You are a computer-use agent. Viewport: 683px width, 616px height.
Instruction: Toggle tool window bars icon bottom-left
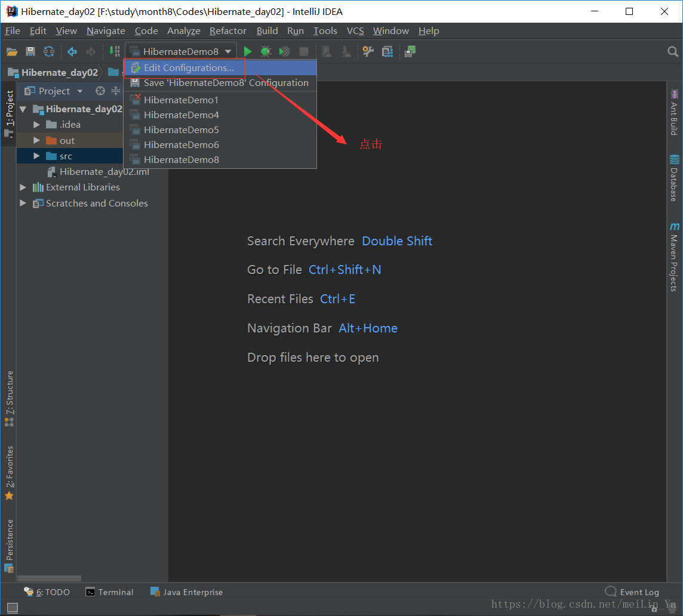[12, 608]
